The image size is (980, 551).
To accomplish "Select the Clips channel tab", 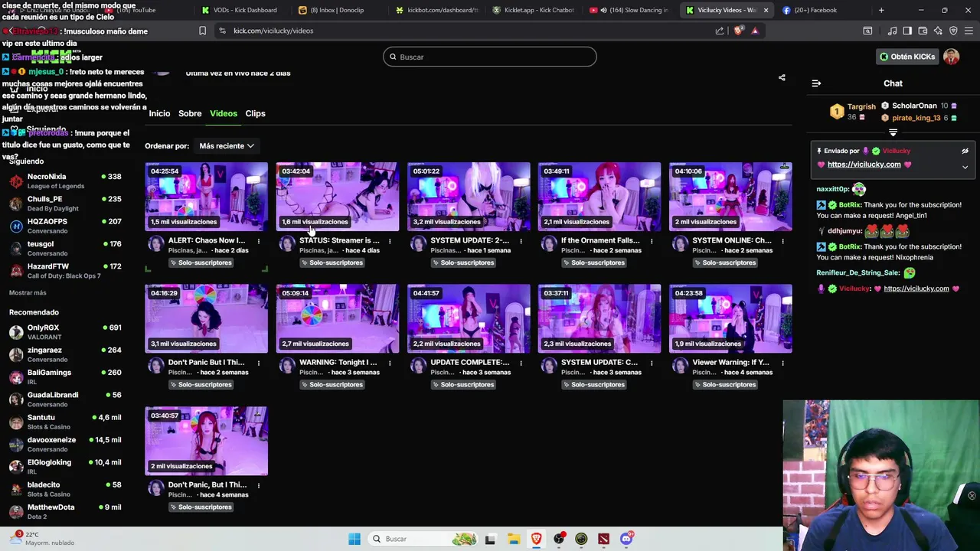I will click(255, 113).
